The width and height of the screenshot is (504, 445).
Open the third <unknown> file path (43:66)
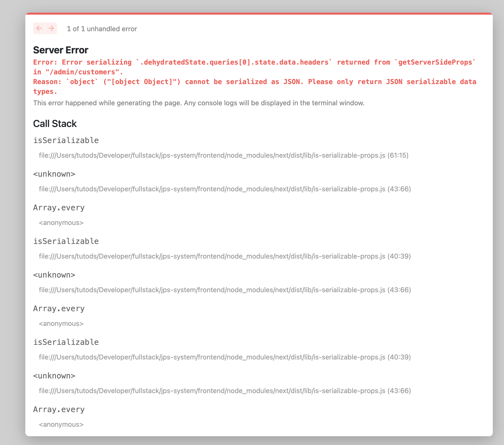point(225,391)
